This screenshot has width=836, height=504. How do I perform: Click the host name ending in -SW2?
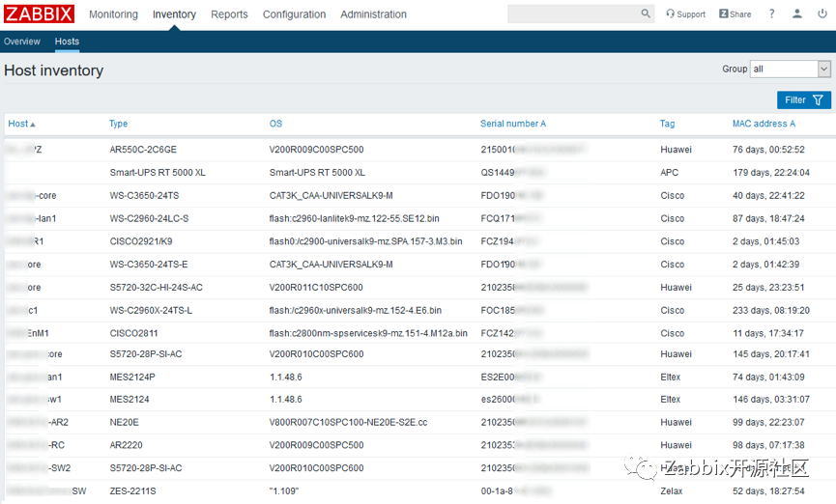click(39, 467)
